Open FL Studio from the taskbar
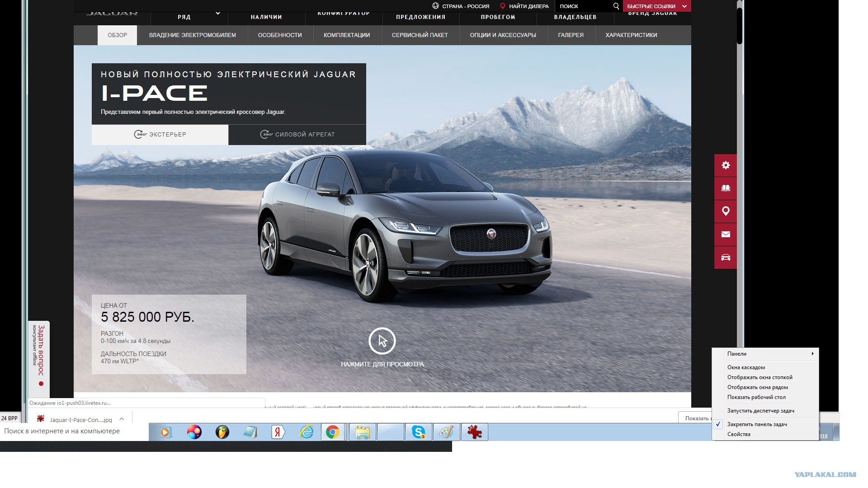This screenshot has width=868, height=488. (222, 432)
